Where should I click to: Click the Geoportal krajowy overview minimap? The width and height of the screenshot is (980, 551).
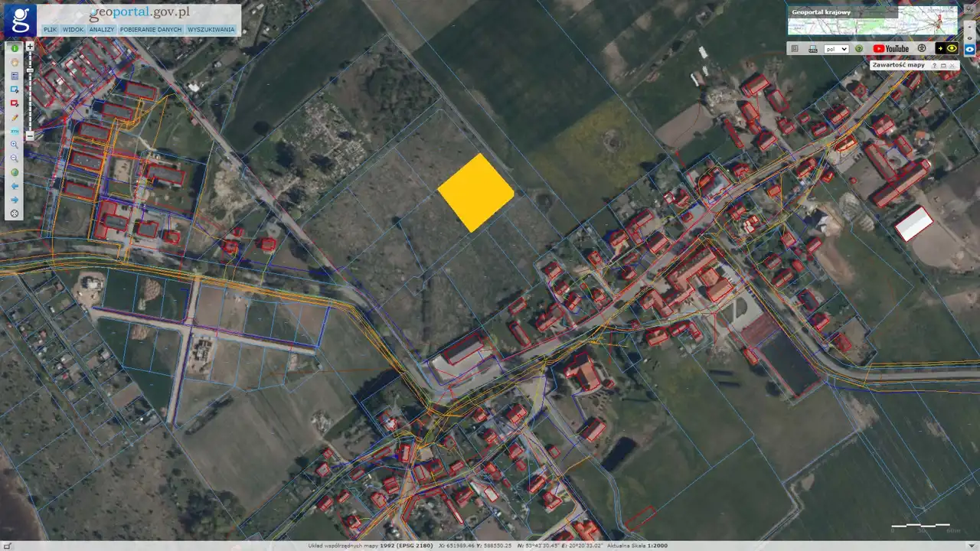pos(872,21)
